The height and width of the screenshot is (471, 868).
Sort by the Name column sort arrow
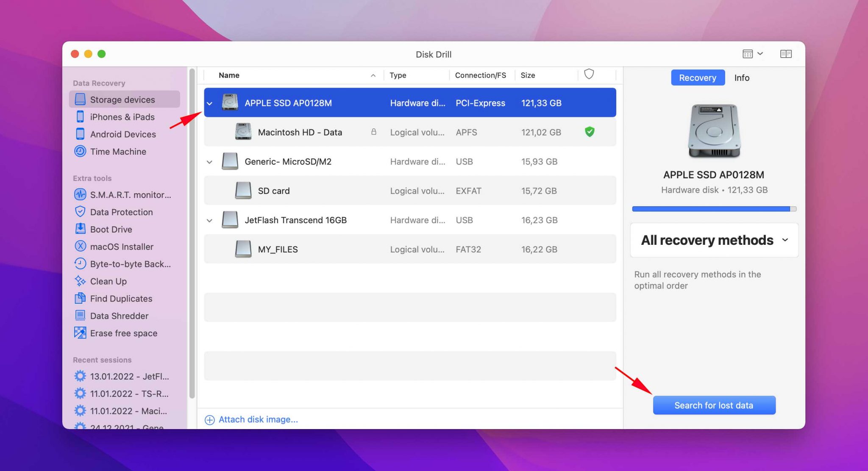(373, 75)
